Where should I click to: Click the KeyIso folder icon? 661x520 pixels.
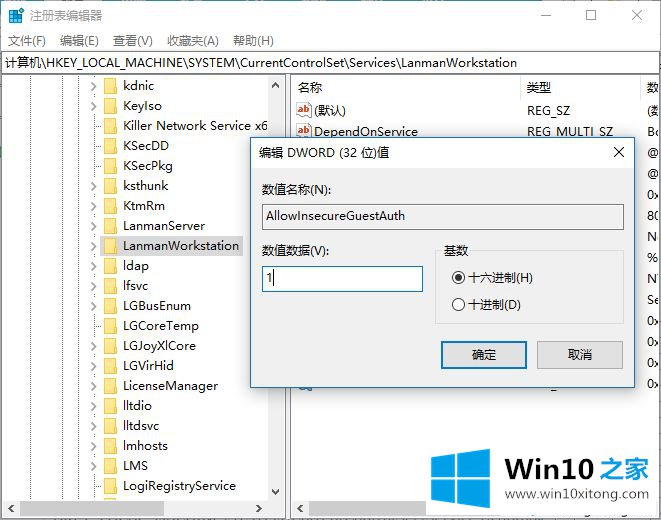pos(110,106)
